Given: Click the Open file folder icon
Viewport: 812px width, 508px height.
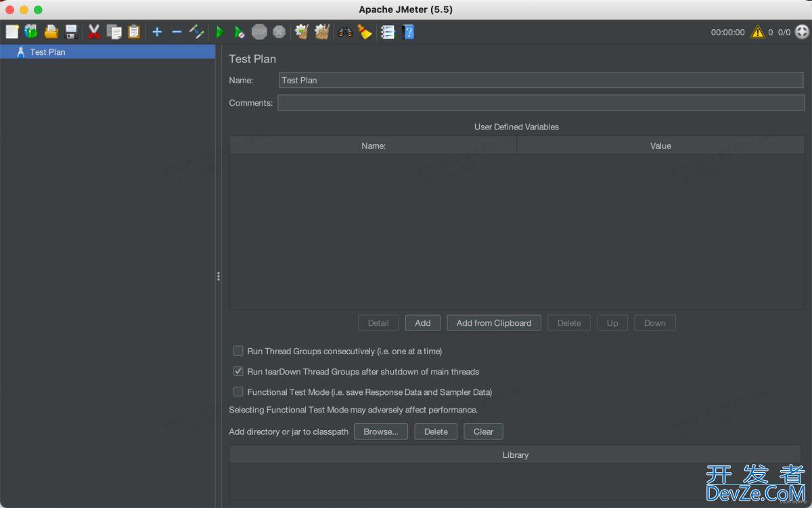Looking at the screenshot, I should point(51,32).
